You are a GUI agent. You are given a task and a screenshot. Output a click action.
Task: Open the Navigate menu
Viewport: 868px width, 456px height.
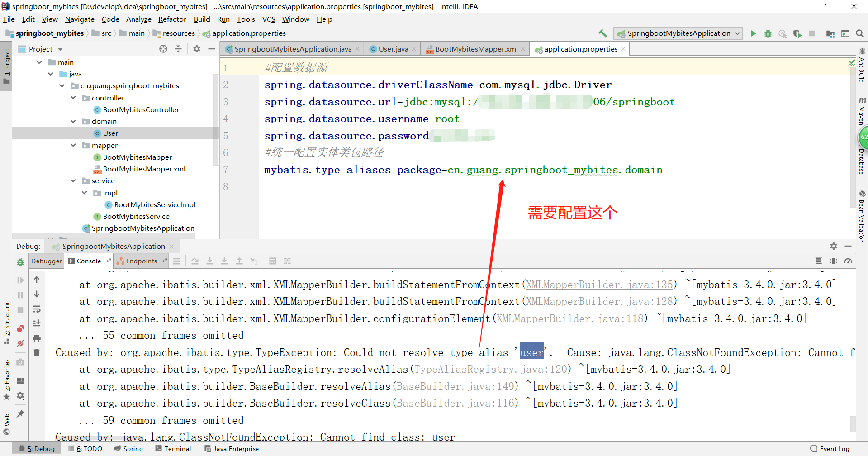[x=80, y=19]
